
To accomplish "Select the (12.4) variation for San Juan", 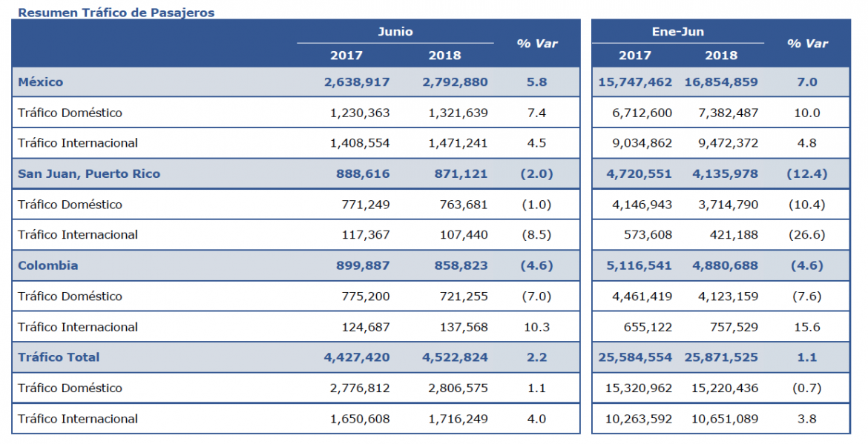I will tap(806, 173).
